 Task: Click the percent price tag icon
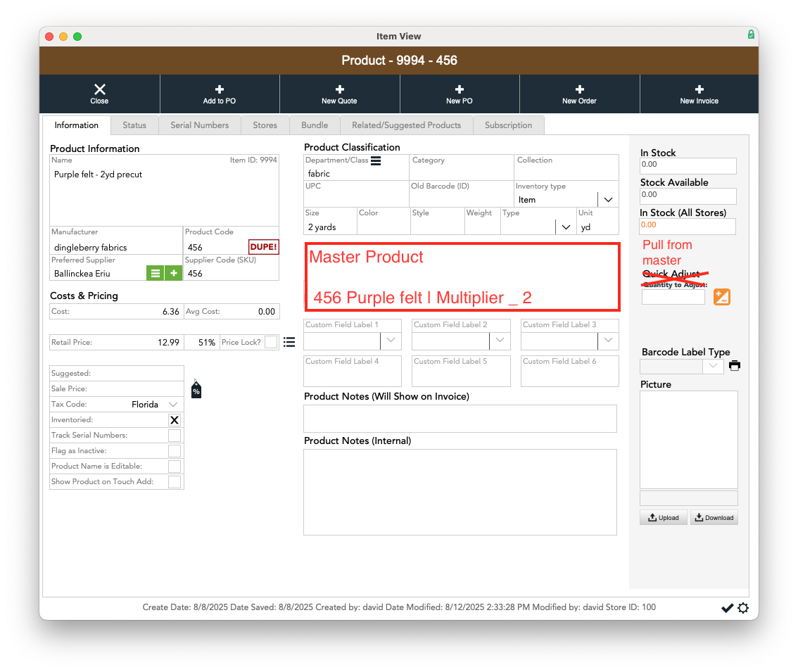tap(196, 390)
